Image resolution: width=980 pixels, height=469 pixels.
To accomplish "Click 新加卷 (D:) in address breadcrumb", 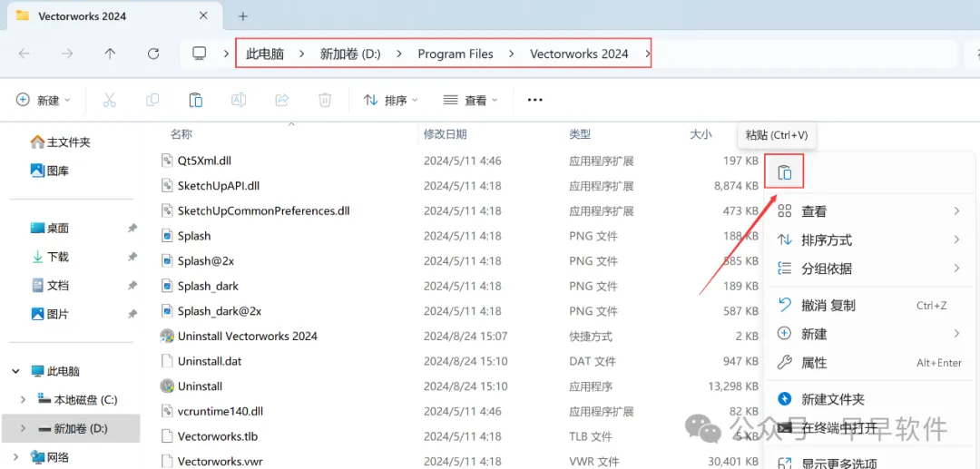I will click(x=350, y=54).
